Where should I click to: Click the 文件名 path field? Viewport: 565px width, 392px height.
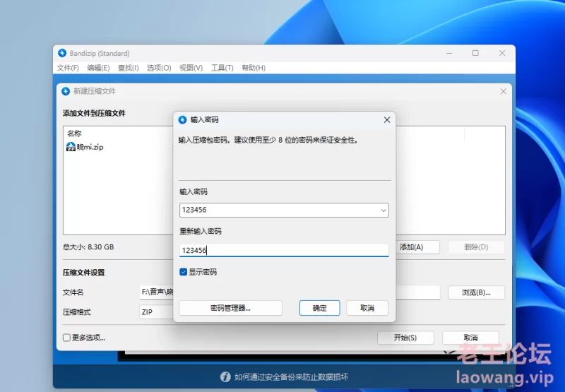tap(156, 292)
